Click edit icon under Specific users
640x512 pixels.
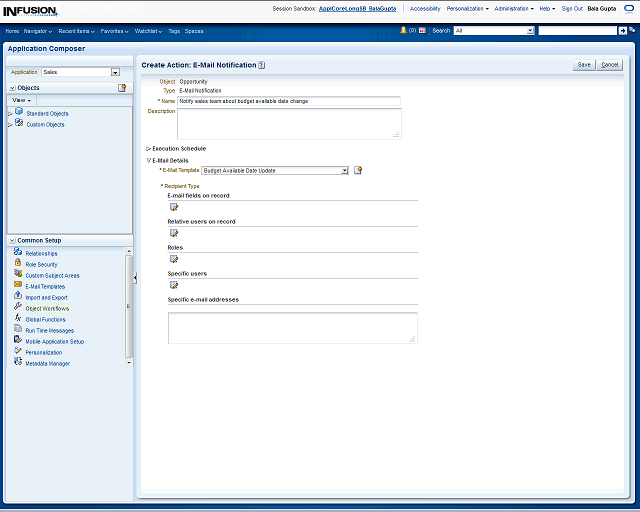click(x=173, y=285)
